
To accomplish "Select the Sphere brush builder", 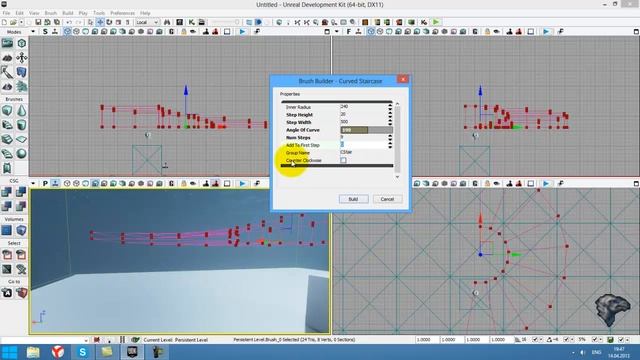I will (x=22, y=154).
